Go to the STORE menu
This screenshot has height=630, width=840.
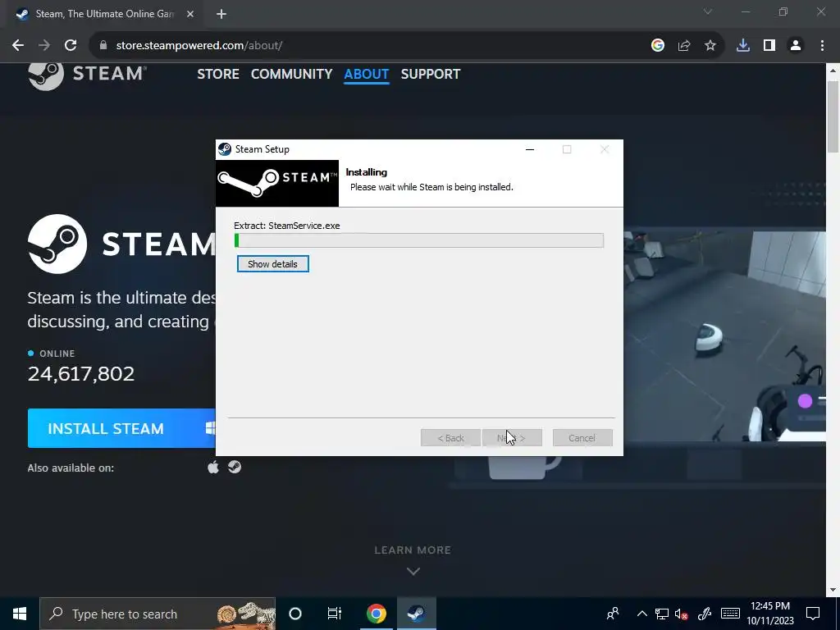[218, 74]
